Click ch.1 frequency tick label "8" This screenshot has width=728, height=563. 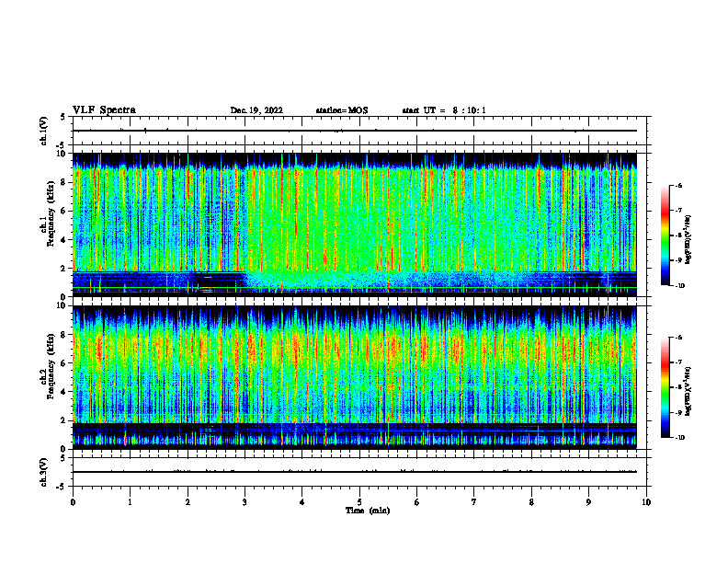pyautogui.click(x=63, y=182)
